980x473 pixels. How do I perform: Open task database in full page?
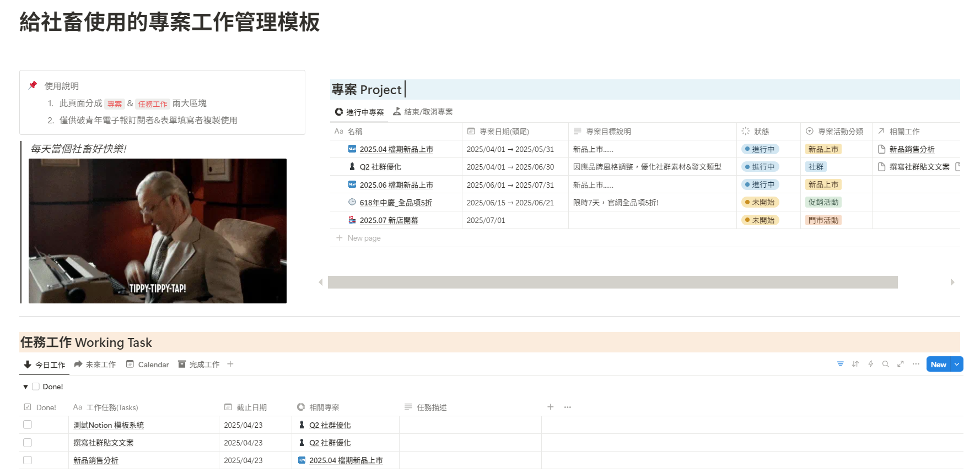point(901,364)
